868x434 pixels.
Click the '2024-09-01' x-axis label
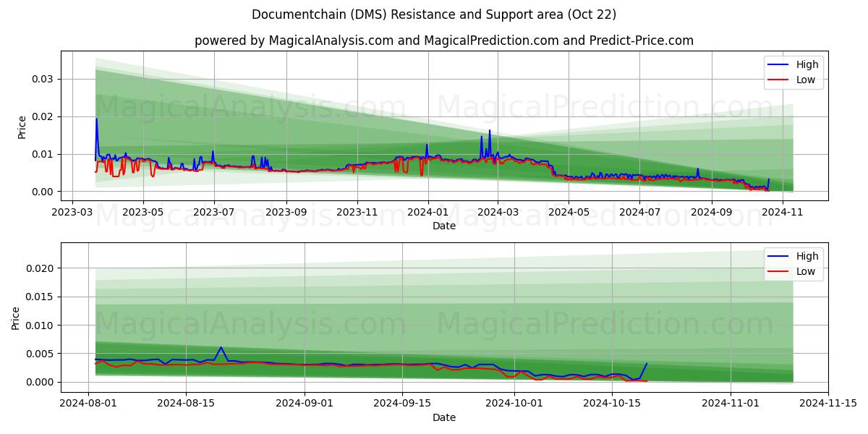coord(305,404)
